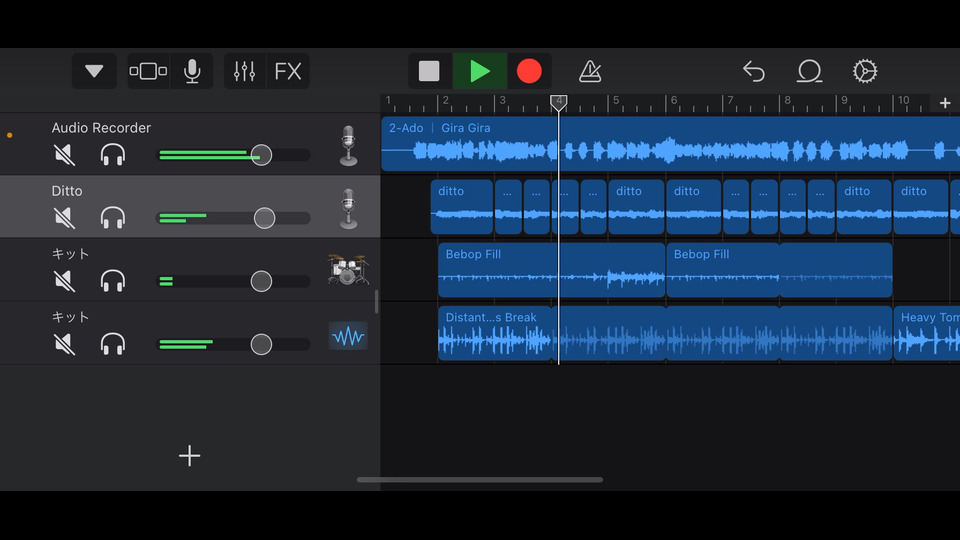The height and width of the screenshot is (540, 960).
Task: Add a new track with plus button
Action: (190, 456)
